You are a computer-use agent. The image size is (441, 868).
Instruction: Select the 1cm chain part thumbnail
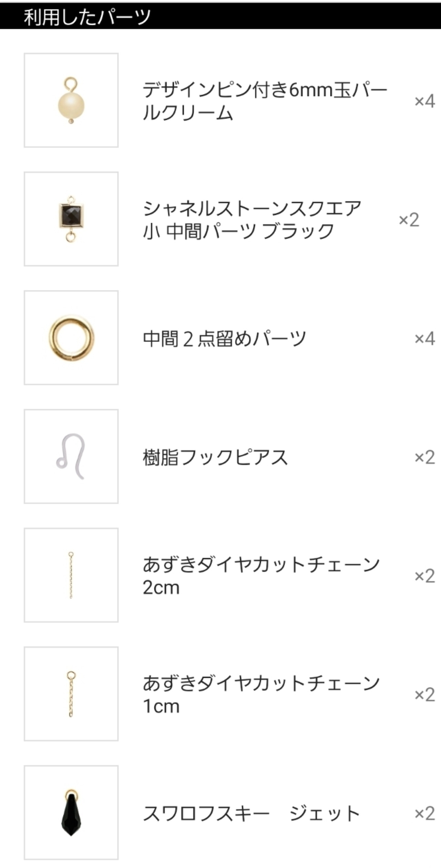point(71,694)
